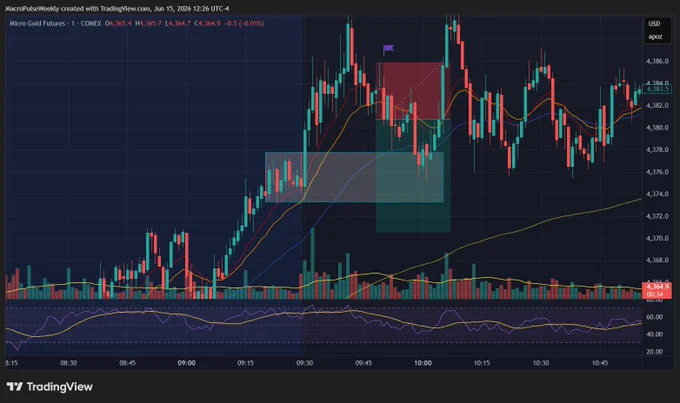Viewport: 680px width, 403px height.
Task: Click the bold 10:00 time axis label
Action: [423, 363]
